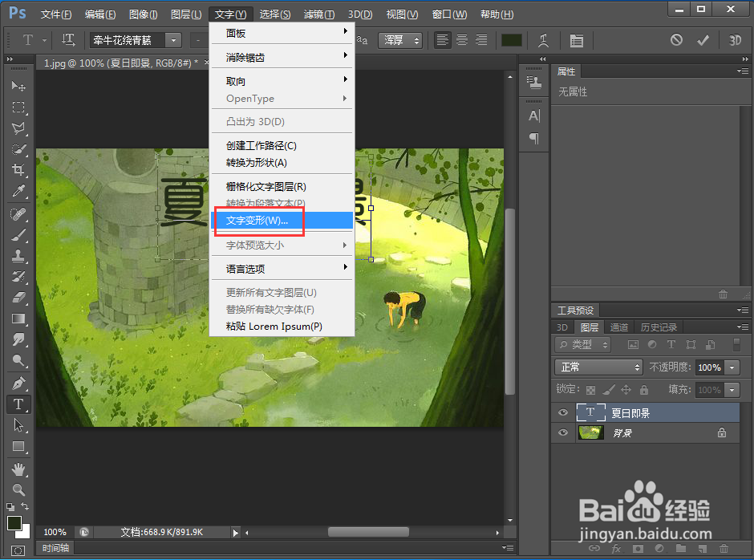Select the Gradient tool
Screen dimensions: 754x560
coord(18,319)
